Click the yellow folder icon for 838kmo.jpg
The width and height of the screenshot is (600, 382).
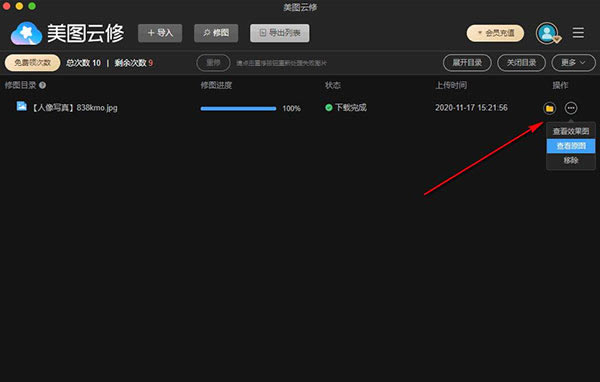(549, 108)
